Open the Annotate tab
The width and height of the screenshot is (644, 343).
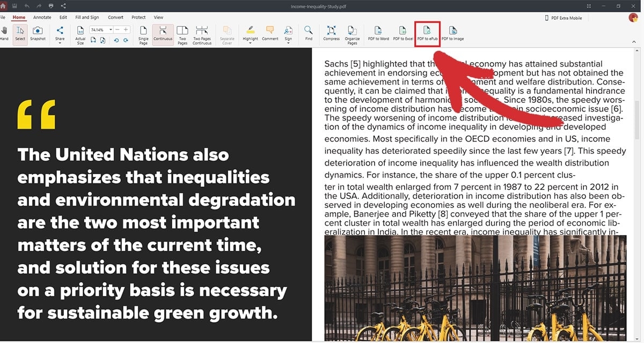[42, 17]
